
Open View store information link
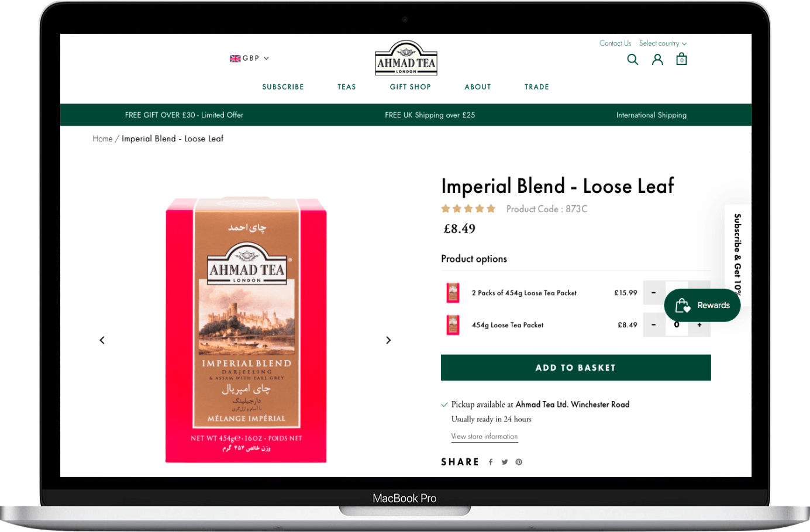(x=484, y=436)
